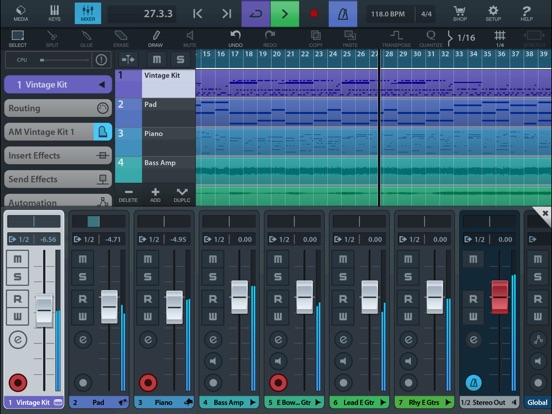This screenshot has width=552, height=414.
Task: Enable read automation on Piano channel
Action: pyautogui.click(x=148, y=299)
